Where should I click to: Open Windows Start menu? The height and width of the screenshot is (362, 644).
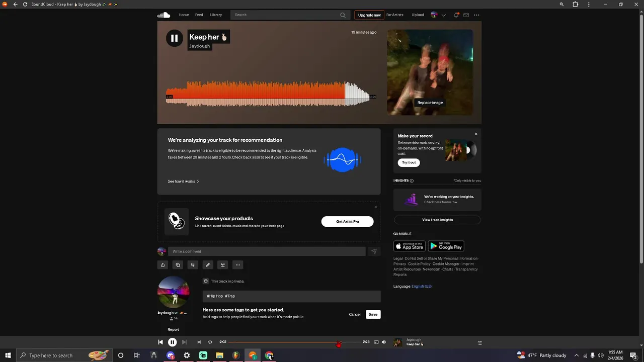coord(8,355)
